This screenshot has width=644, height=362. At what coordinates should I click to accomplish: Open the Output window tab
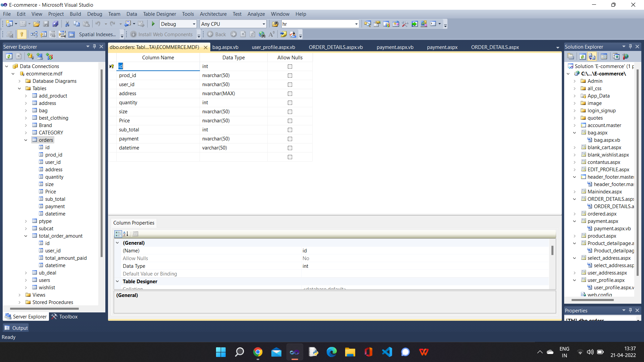[16, 328]
